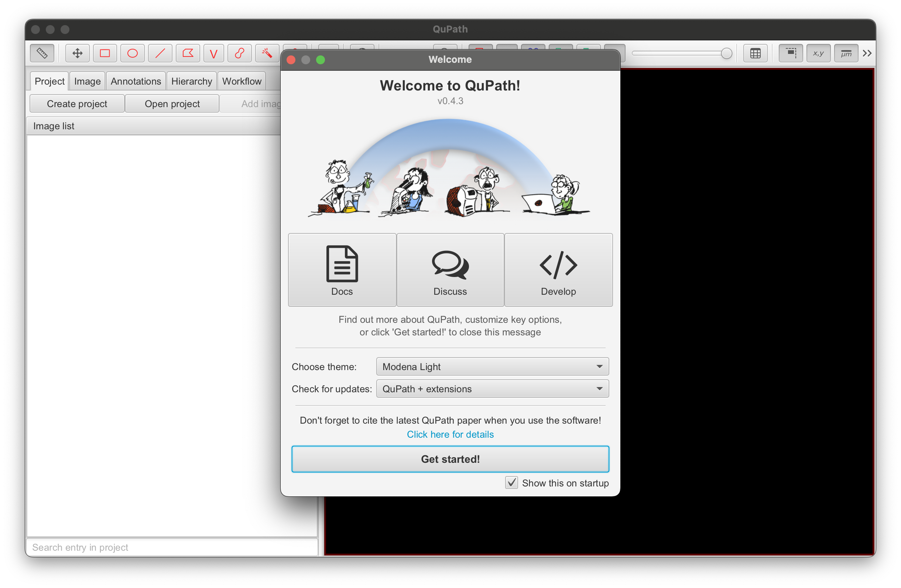Select the Brush tool
This screenshot has height=588, width=901.
tap(239, 53)
